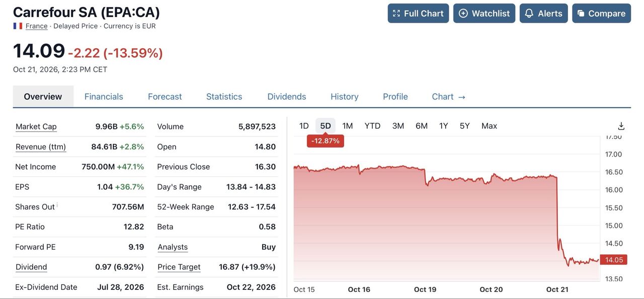Image resolution: width=644 pixels, height=299 pixels.
Task: Click the Previous Close value 16.30
Action: pos(265,167)
